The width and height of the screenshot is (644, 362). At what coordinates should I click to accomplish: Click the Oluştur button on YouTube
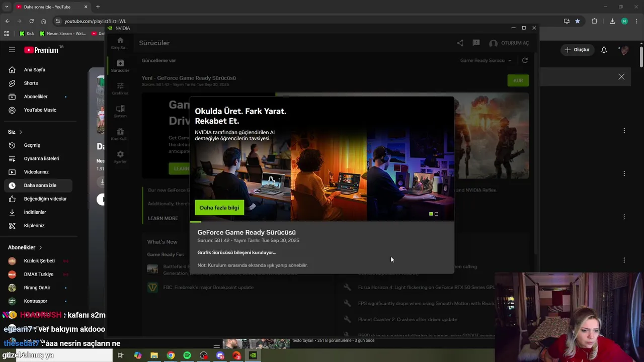577,50
